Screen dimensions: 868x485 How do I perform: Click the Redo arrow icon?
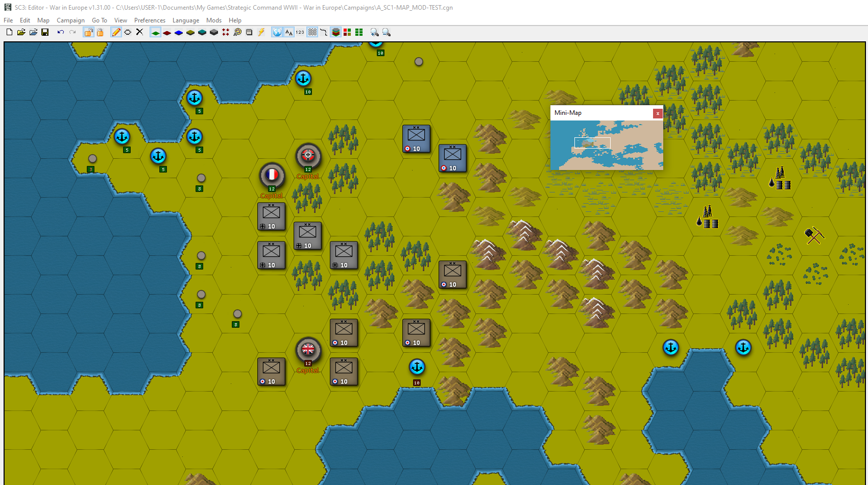coord(73,32)
